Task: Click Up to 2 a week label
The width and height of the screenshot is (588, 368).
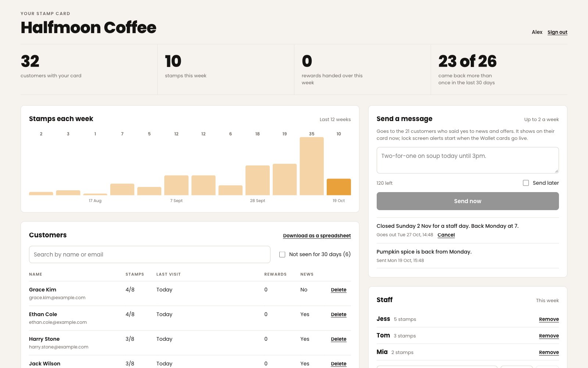Action: coord(541,119)
